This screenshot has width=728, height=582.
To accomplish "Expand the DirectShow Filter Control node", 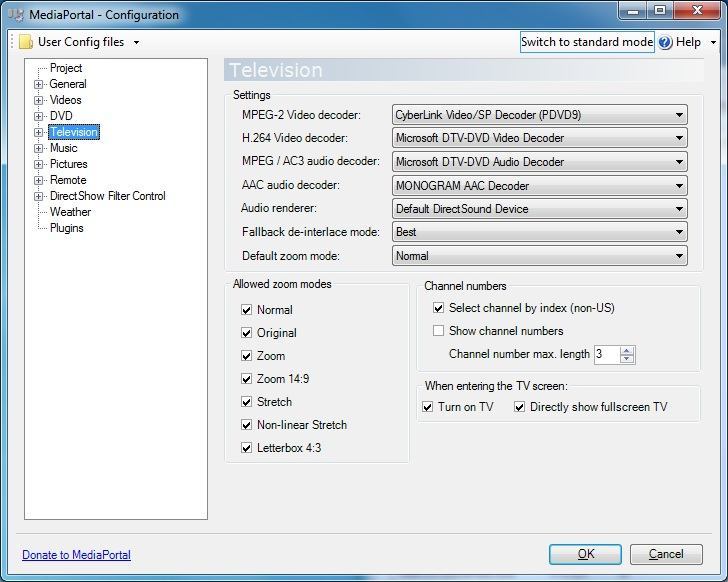I will coord(39,196).
